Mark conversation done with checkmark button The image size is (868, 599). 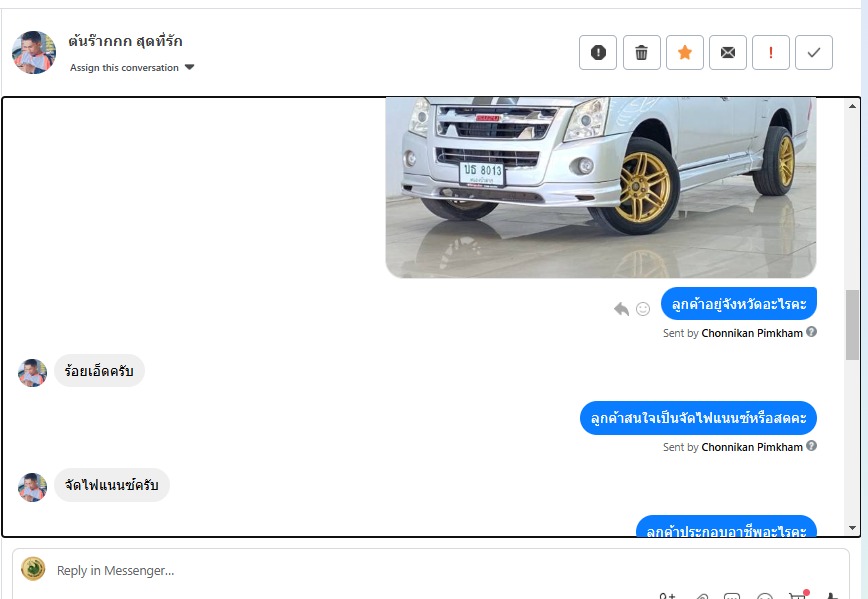point(814,53)
